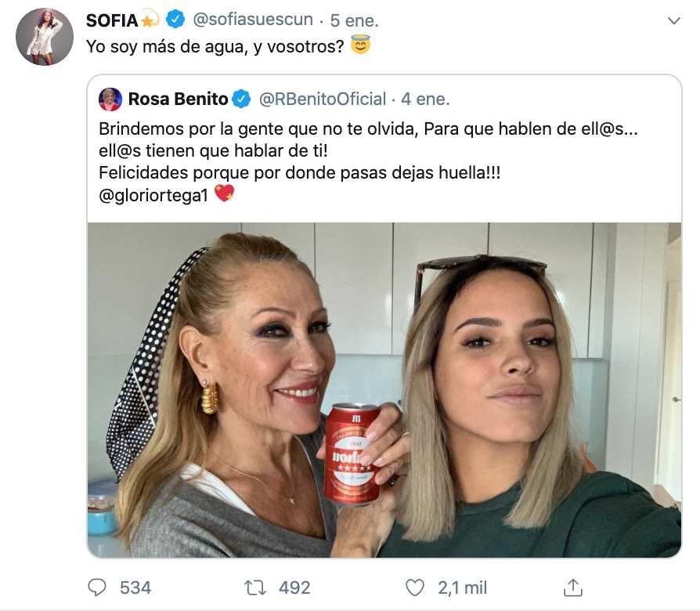Click the 4 ene. quoted tweet date
This screenshot has height=611, width=700.
point(425,99)
